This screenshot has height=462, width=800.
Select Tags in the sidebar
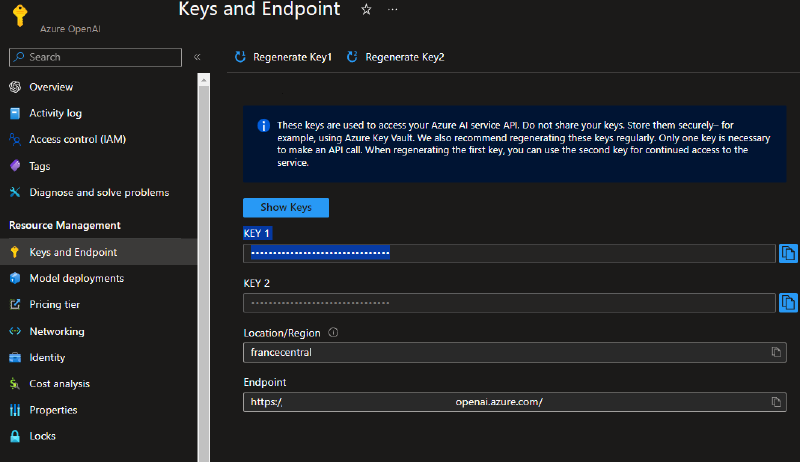click(40, 166)
